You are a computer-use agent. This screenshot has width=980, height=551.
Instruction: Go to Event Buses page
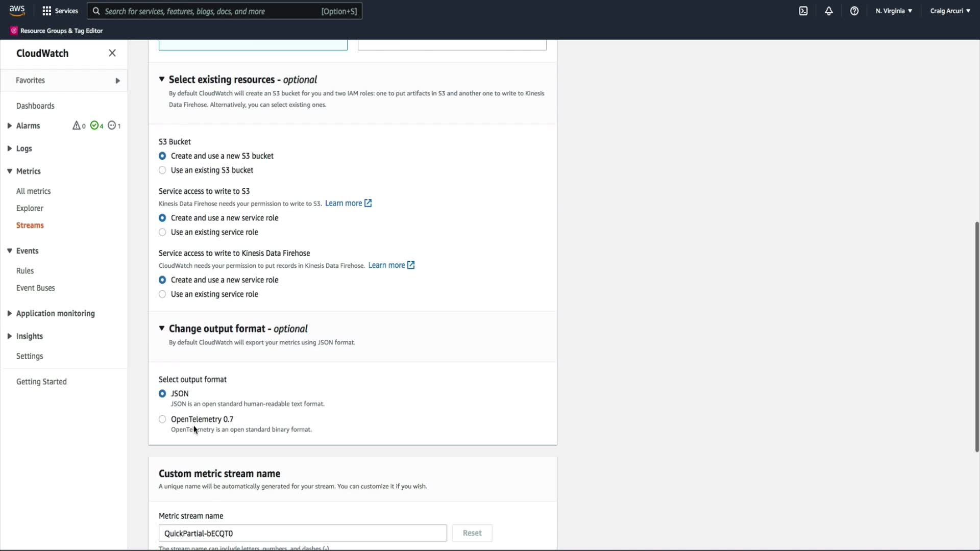36,288
